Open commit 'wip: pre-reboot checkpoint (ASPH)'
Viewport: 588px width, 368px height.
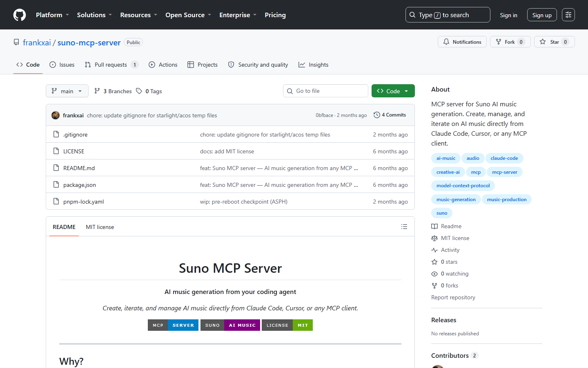244,202
